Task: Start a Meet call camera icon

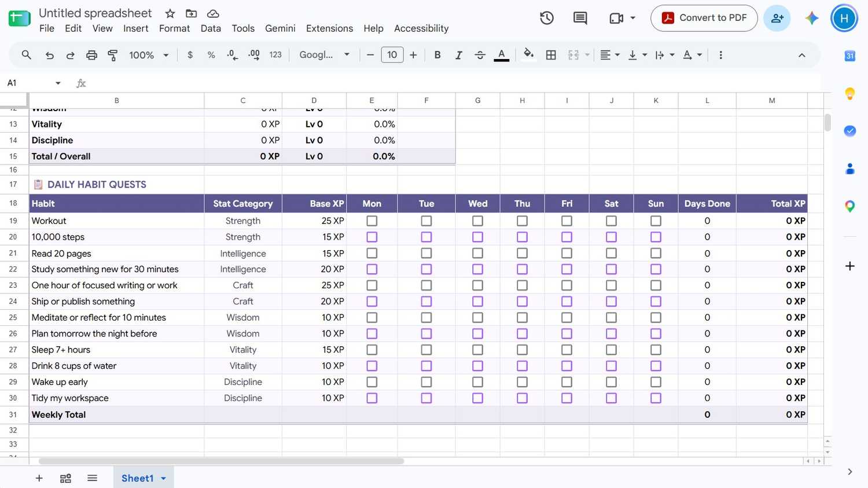Action: click(x=616, y=18)
